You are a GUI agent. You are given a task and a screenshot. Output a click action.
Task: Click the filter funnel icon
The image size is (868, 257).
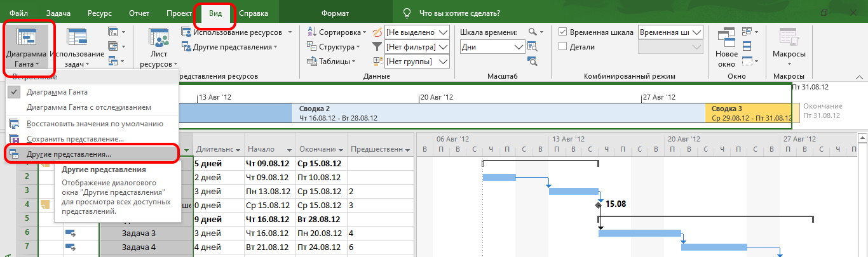[x=377, y=46]
